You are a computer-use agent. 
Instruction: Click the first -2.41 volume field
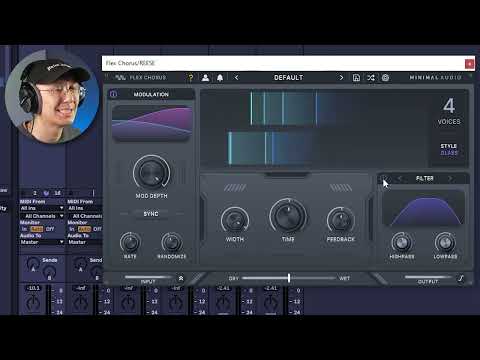[x=223, y=288]
